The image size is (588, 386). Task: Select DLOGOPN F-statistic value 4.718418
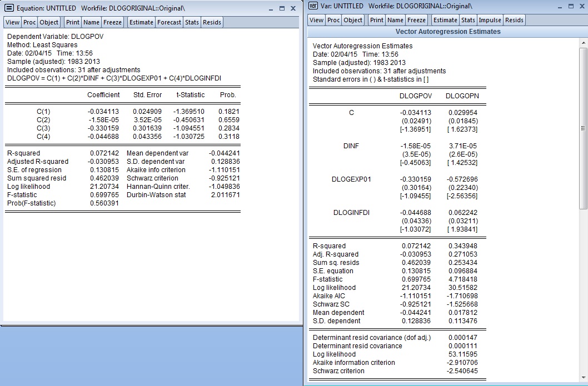463,279
